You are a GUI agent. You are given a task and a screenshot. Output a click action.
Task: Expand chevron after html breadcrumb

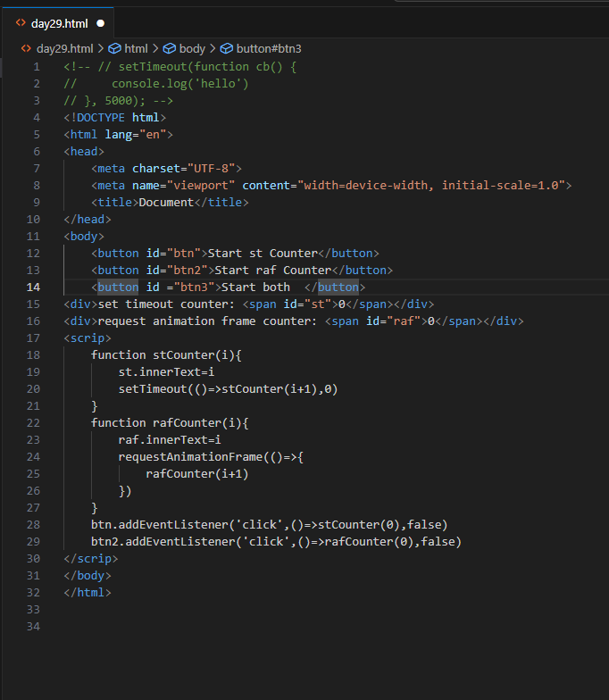(x=155, y=48)
